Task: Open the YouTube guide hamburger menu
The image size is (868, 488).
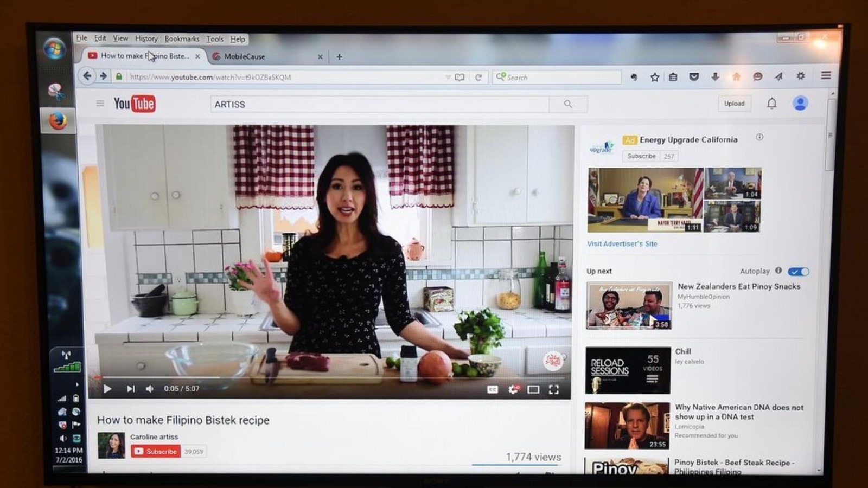Action: point(100,103)
